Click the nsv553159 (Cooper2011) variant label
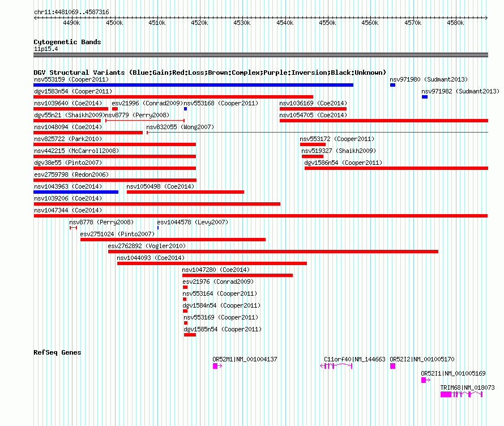This screenshot has height=426, width=504. 71,79
